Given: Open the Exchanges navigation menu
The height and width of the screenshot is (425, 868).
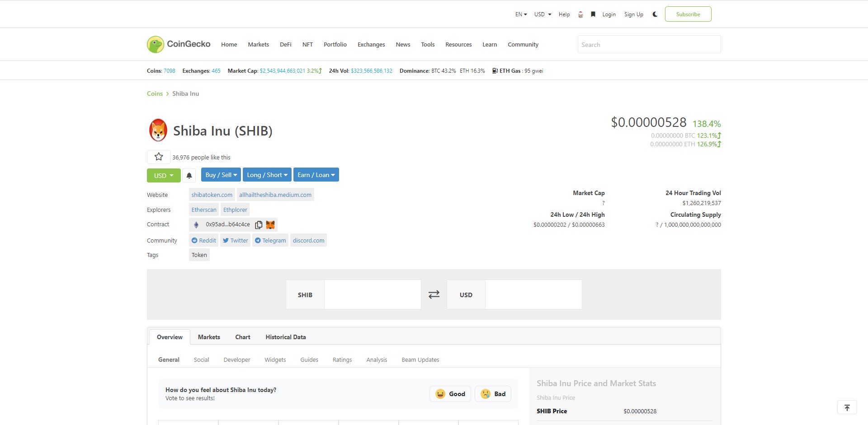Looking at the screenshot, I should (371, 44).
